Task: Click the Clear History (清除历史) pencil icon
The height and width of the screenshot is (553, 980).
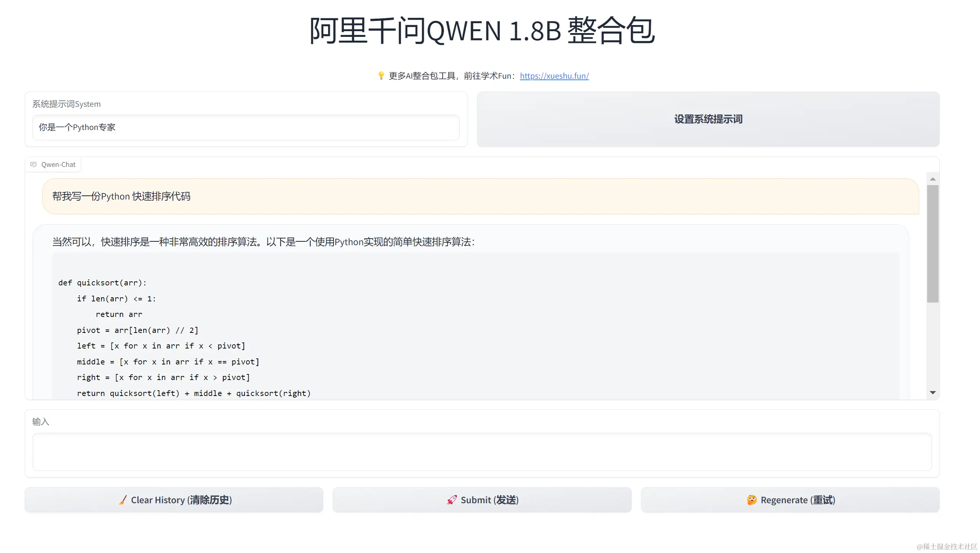Action: click(120, 500)
